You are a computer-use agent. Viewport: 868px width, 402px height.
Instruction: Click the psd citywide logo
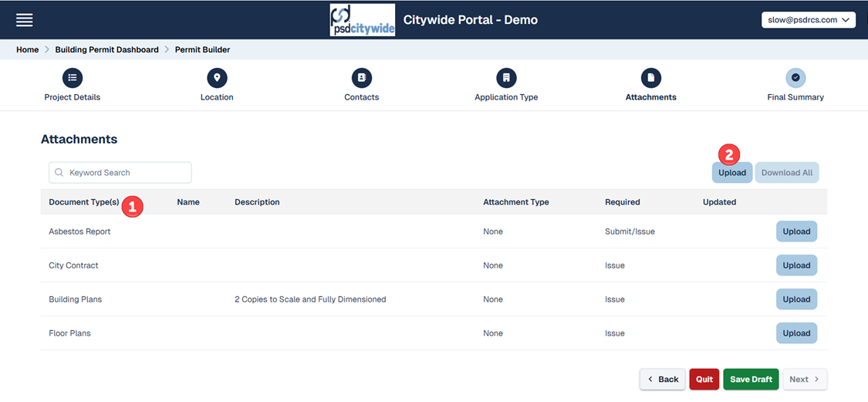(363, 20)
